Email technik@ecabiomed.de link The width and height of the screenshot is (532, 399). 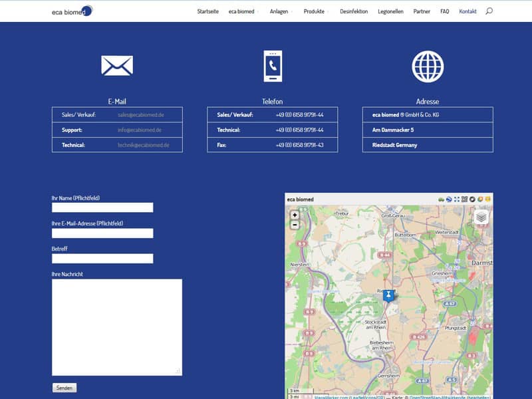143,145
